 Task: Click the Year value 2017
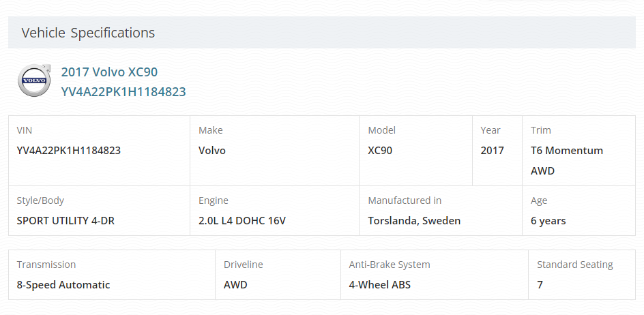click(x=492, y=150)
